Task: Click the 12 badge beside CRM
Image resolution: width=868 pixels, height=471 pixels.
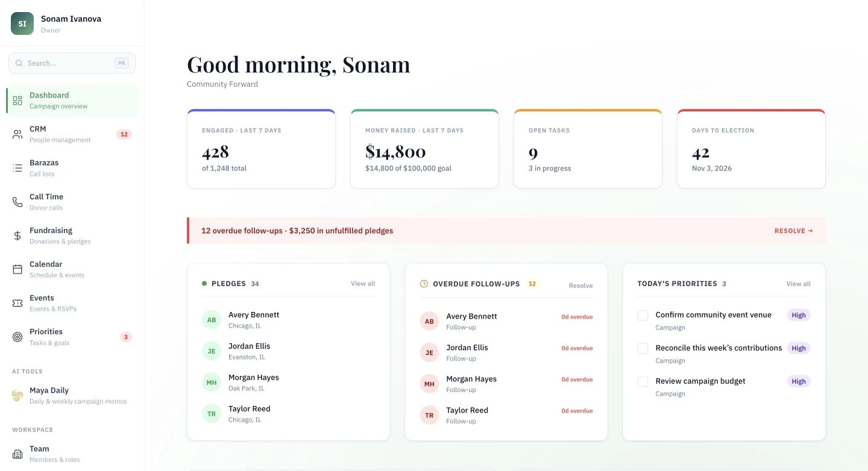Action: click(x=124, y=134)
